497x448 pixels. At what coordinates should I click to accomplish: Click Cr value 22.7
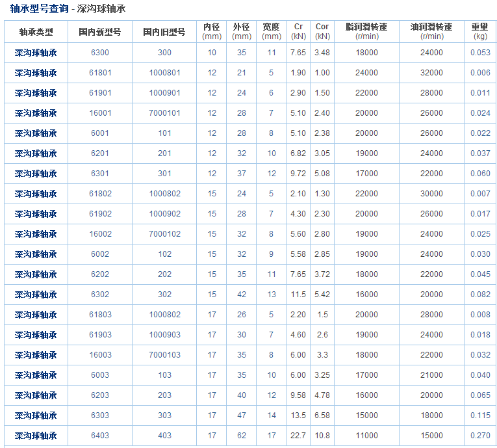pos(298,435)
